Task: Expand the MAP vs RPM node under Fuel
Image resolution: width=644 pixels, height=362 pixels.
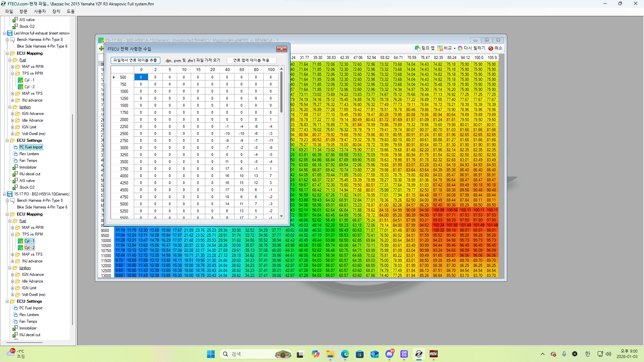Action: 12,67
